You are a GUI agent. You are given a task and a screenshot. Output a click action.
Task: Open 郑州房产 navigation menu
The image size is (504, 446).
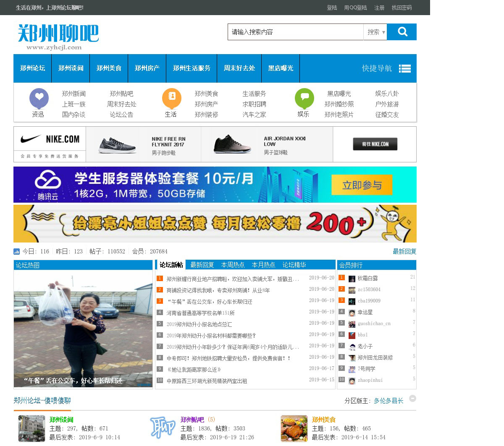tap(147, 68)
